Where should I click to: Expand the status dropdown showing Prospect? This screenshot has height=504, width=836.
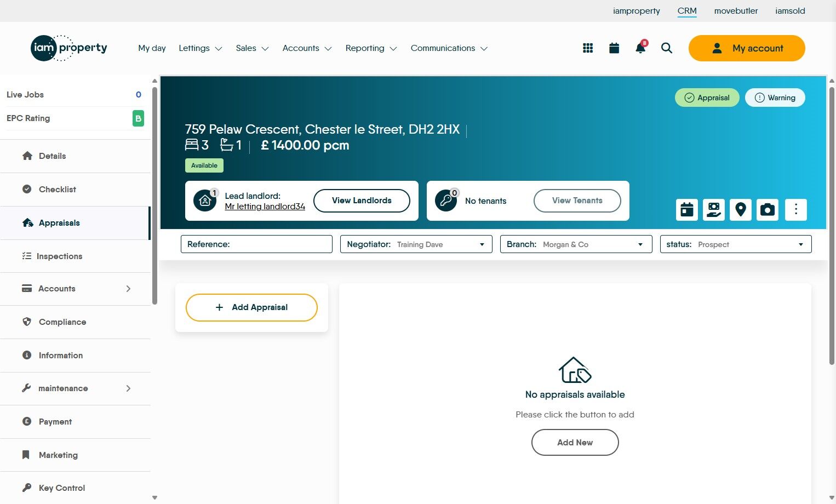(x=800, y=244)
